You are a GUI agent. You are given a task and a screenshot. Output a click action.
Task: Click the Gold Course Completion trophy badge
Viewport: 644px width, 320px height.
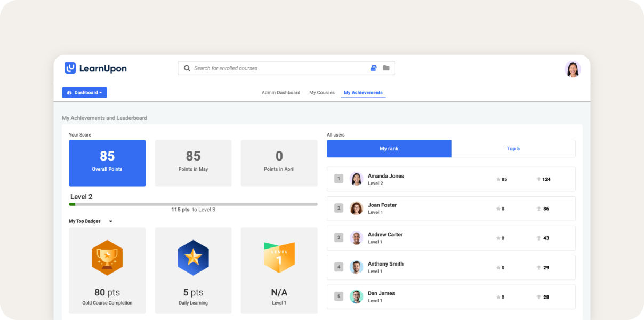click(107, 258)
